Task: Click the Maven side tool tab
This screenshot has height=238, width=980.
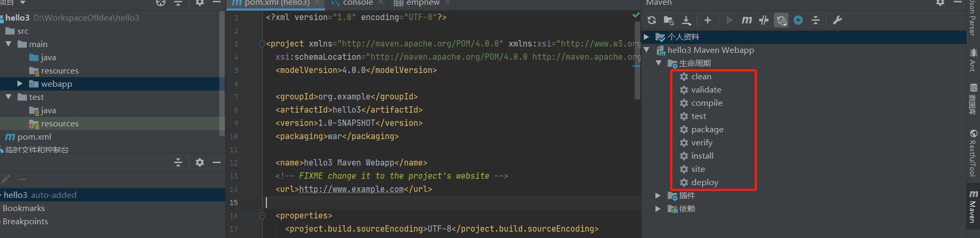Action: point(973,207)
